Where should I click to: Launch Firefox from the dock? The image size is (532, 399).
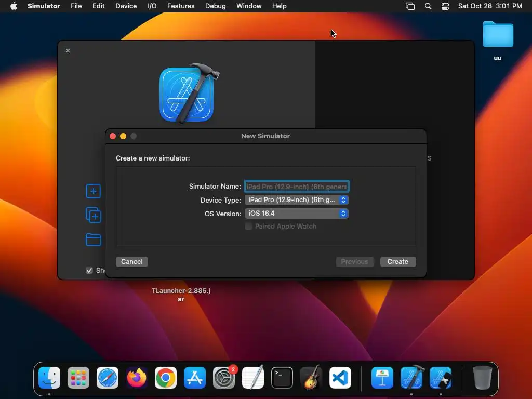pos(137,378)
